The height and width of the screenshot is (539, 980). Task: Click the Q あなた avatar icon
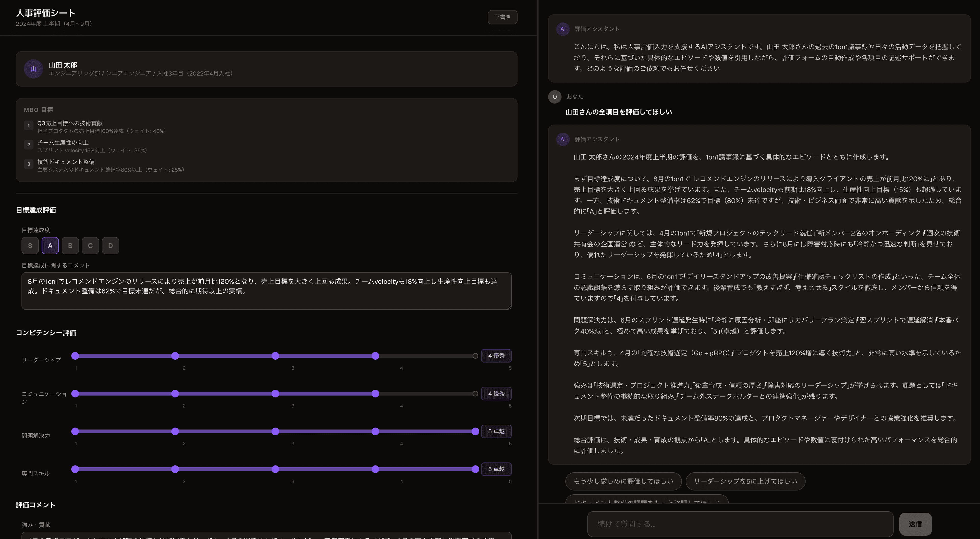(x=555, y=97)
